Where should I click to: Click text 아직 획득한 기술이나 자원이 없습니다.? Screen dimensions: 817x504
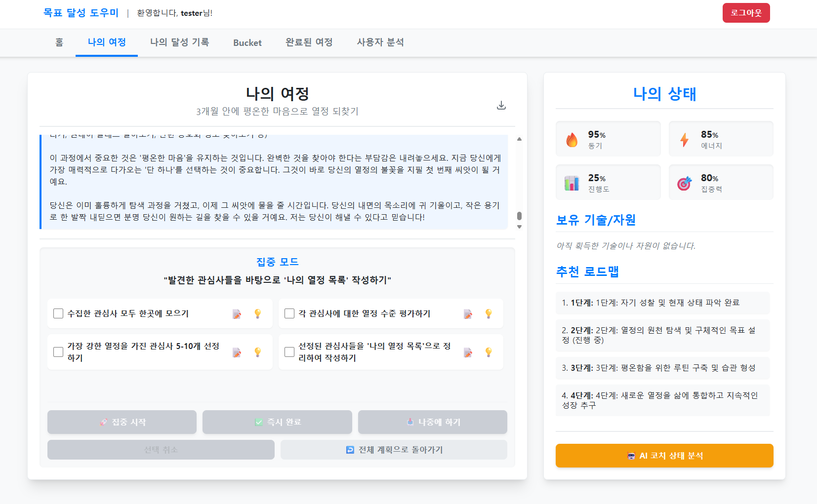tap(626, 246)
